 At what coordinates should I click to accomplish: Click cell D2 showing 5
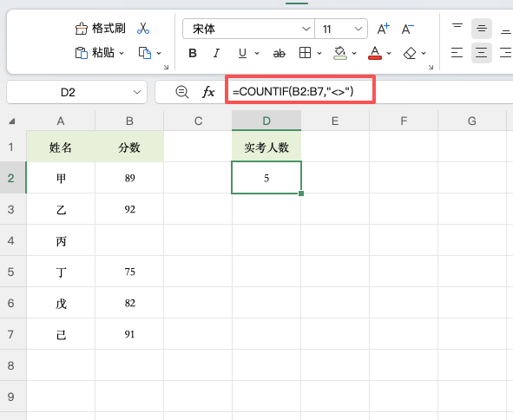pos(266,178)
